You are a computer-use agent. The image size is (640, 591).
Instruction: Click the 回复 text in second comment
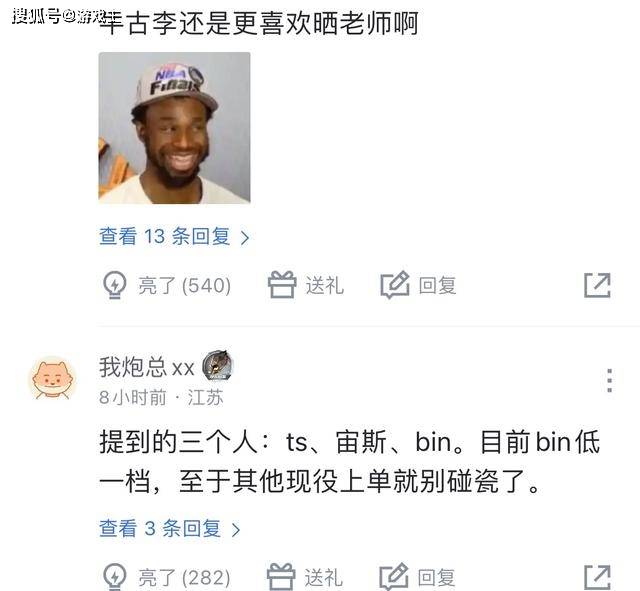coord(436,578)
